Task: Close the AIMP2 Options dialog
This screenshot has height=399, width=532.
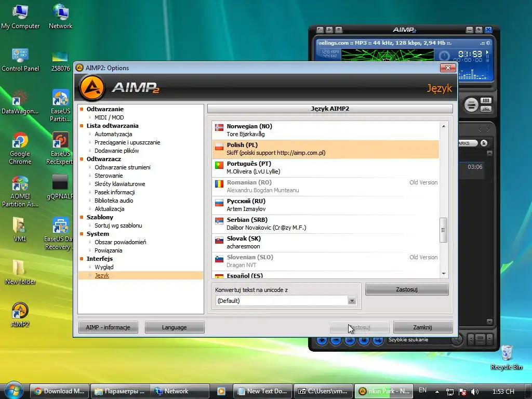Action: tap(448, 68)
